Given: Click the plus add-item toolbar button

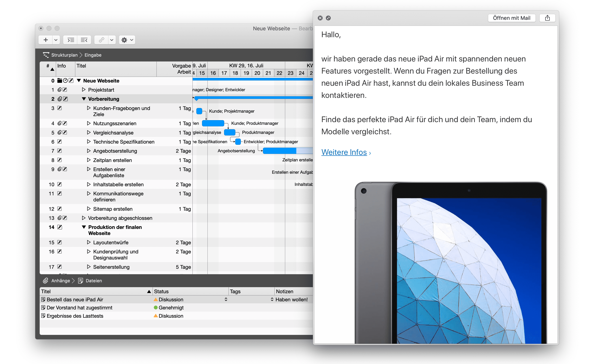Looking at the screenshot, I should point(46,40).
